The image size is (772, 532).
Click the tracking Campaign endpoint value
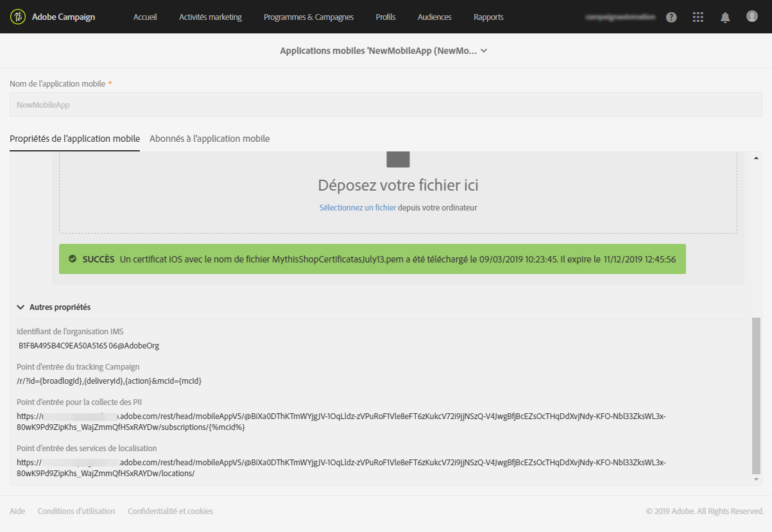click(109, 381)
